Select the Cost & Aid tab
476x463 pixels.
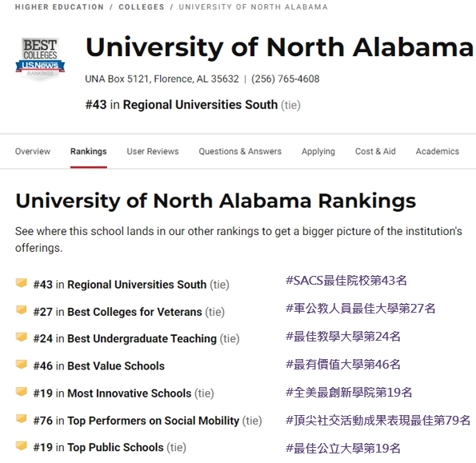[x=375, y=151]
